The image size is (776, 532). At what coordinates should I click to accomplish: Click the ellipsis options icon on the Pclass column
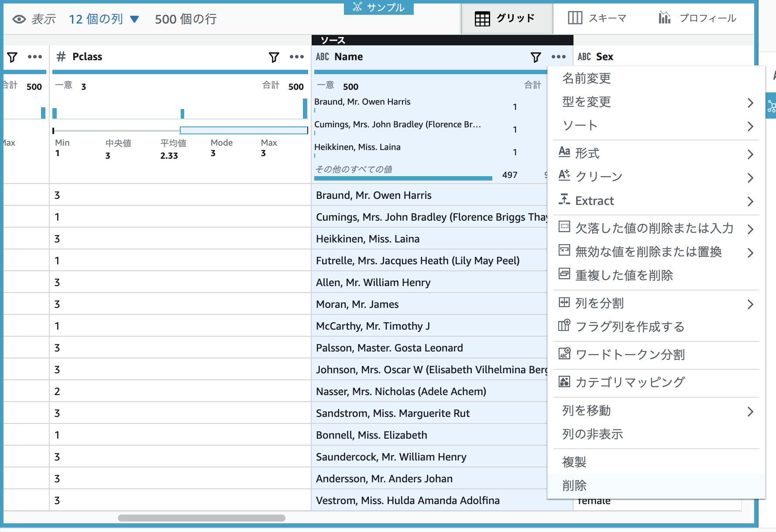(296, 56)
